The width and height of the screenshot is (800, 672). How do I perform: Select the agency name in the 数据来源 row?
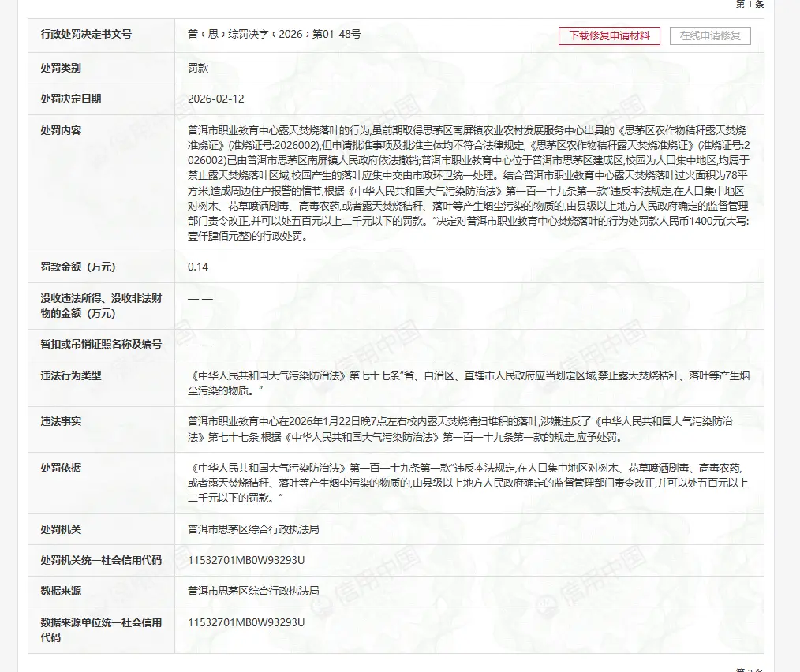pyautogui.click(x=253, y=591)
